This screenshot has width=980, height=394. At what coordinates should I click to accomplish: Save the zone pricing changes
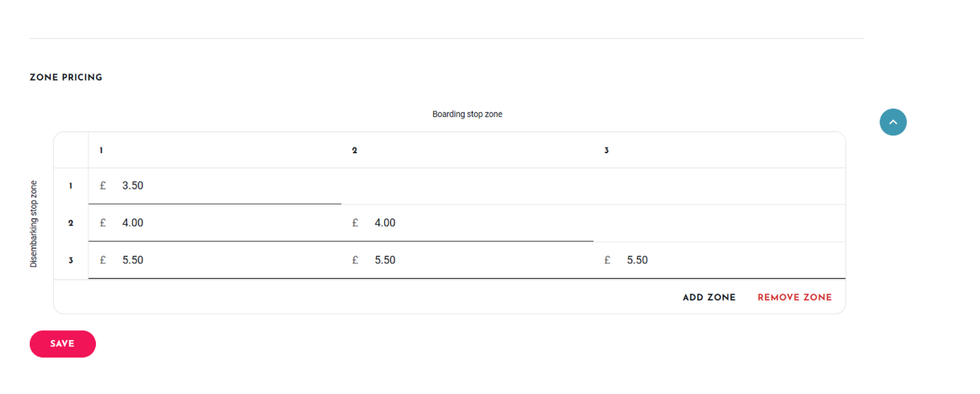click(x=63, y=344)
